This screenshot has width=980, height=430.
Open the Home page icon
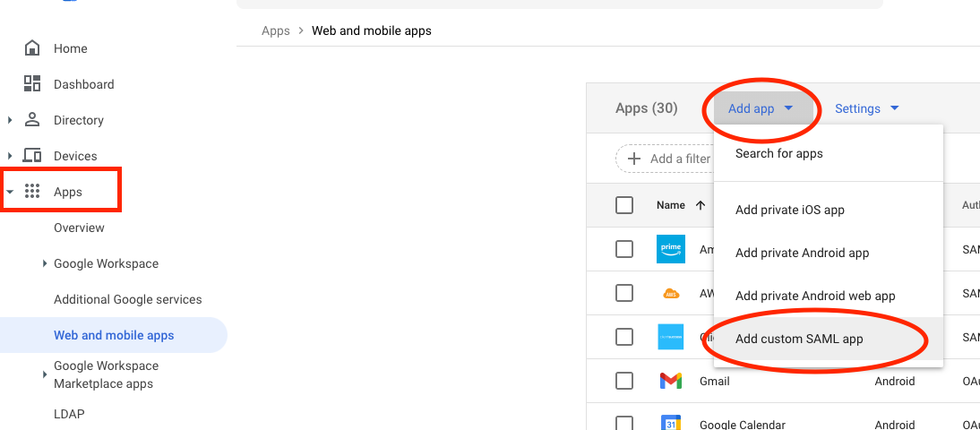tap(32, 48)
